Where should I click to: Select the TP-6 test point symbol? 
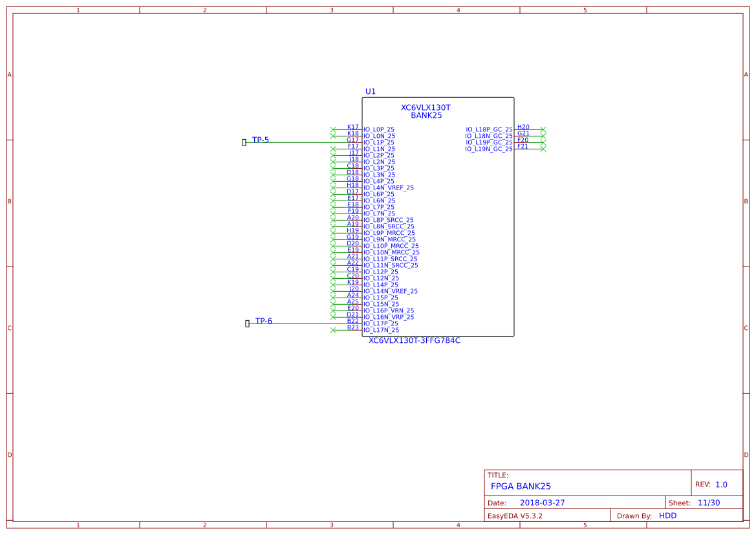(x=246, y=323)
